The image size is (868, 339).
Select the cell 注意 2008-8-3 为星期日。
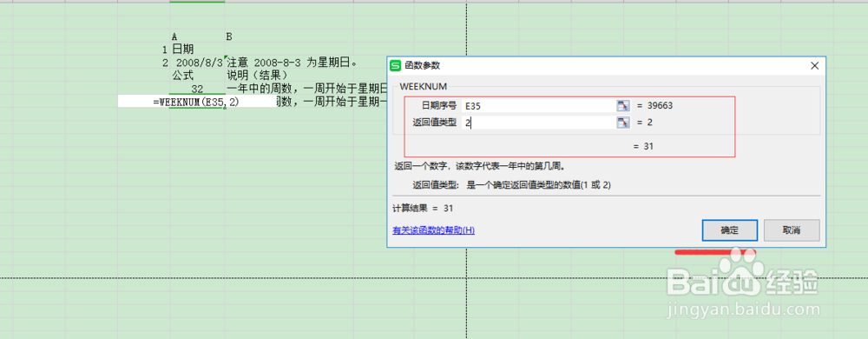[293, 62]
